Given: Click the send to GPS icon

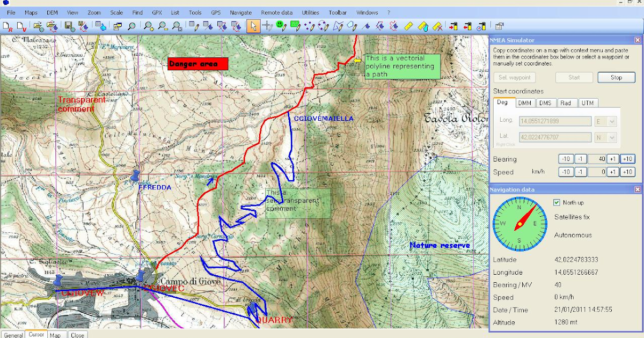Looking at the screenshot, I should [453, 25].
